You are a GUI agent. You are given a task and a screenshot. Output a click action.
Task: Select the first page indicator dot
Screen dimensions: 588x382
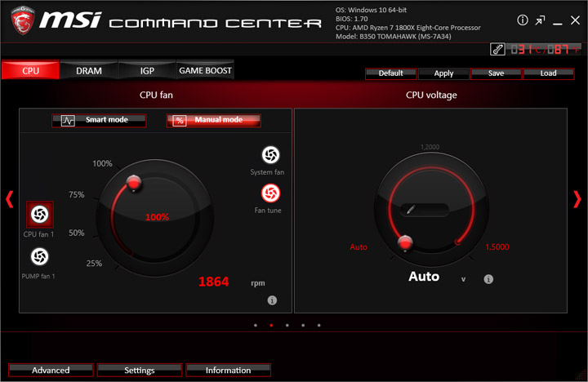[256, 326]
